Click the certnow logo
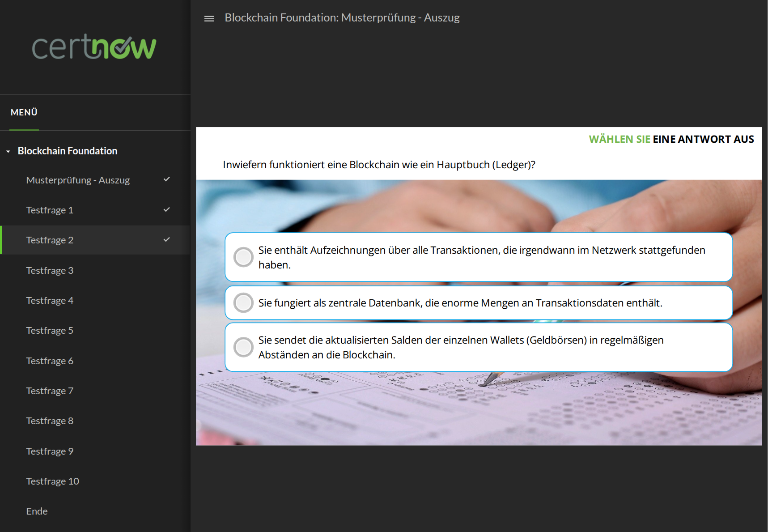This screenshot has height=532, width=768. [x=94, y=47]
